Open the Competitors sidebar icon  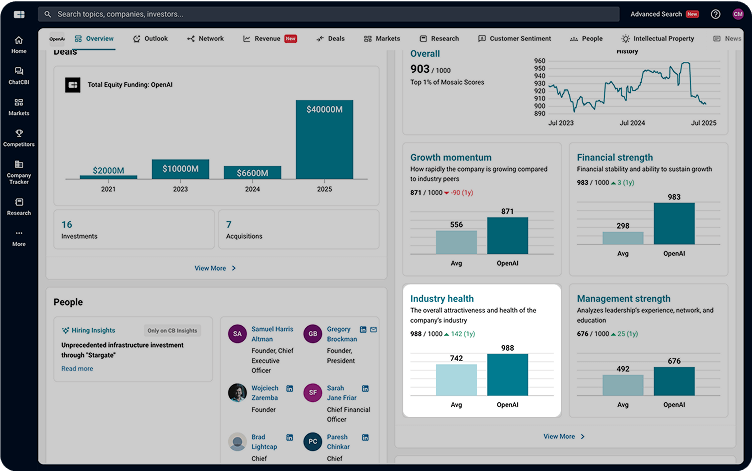[x=19, y=137]
